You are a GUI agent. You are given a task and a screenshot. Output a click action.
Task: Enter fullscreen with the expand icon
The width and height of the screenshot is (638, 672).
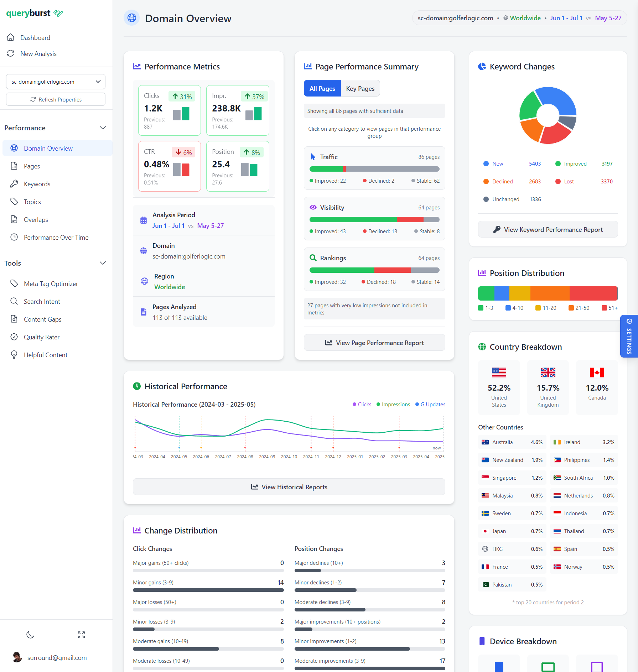pyautogui.click(x=82, y=635)
